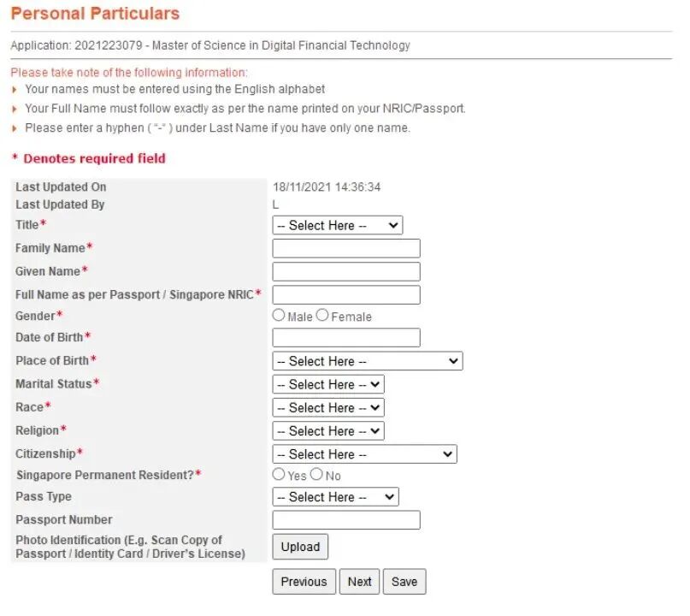Click into the Given Name field
690x616 pixels.
coord(346,271)
